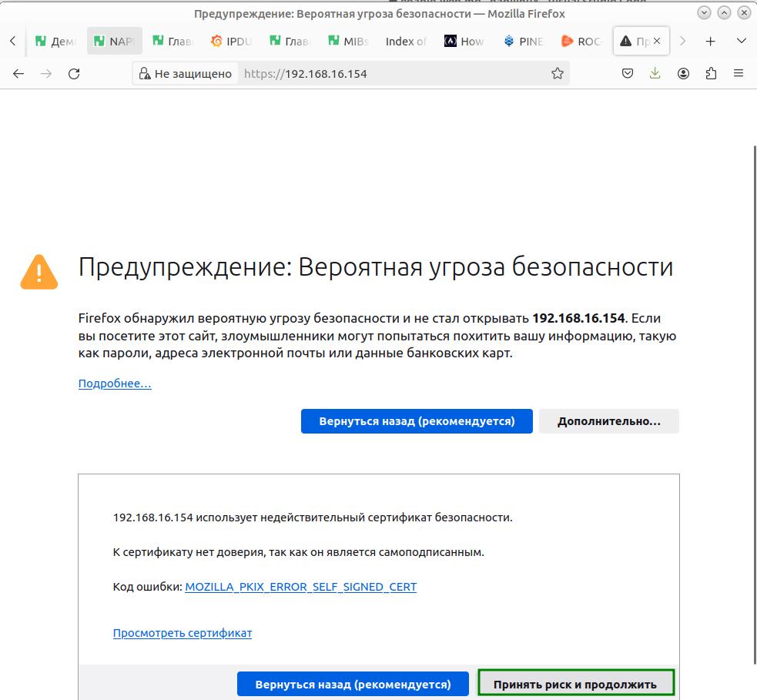View recent downloads via the downloads arrow icon
The height and width of the screenshot is (700, 757).
655,73
